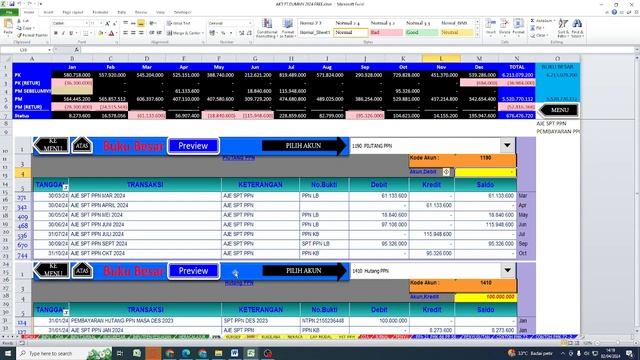640x360 pixels.
Task: Center text horizontally in cell
Action: pyautogui.click(x=133, y=33)
